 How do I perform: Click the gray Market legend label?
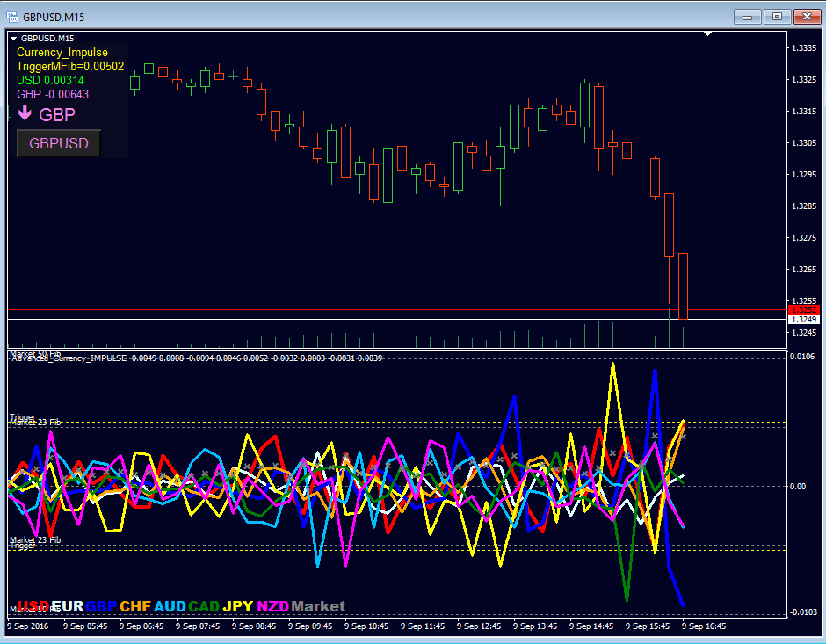[x=318, y=606]
